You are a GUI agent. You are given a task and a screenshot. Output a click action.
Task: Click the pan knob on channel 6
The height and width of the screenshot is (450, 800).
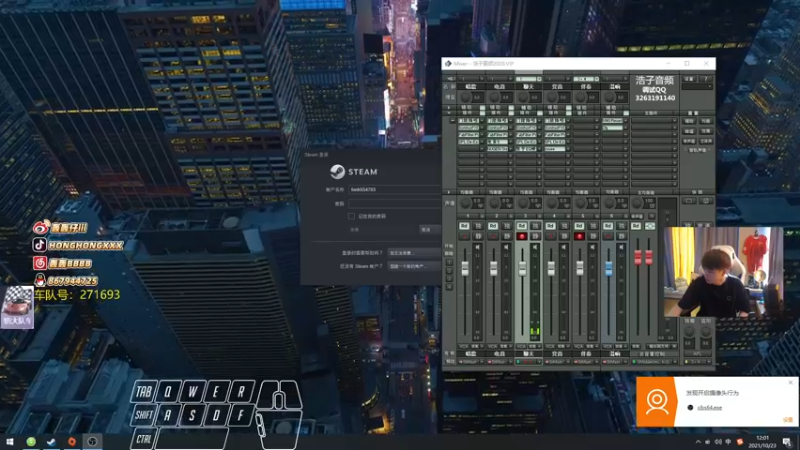(609, 204)
